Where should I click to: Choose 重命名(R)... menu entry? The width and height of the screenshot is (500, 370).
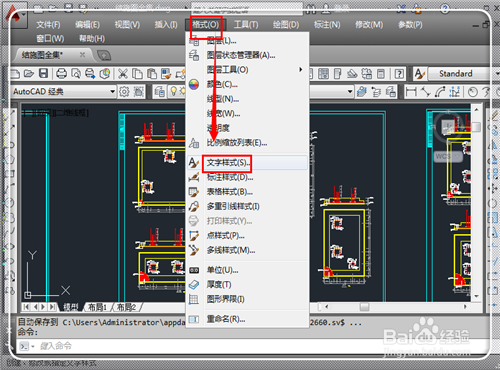point(247,319)
